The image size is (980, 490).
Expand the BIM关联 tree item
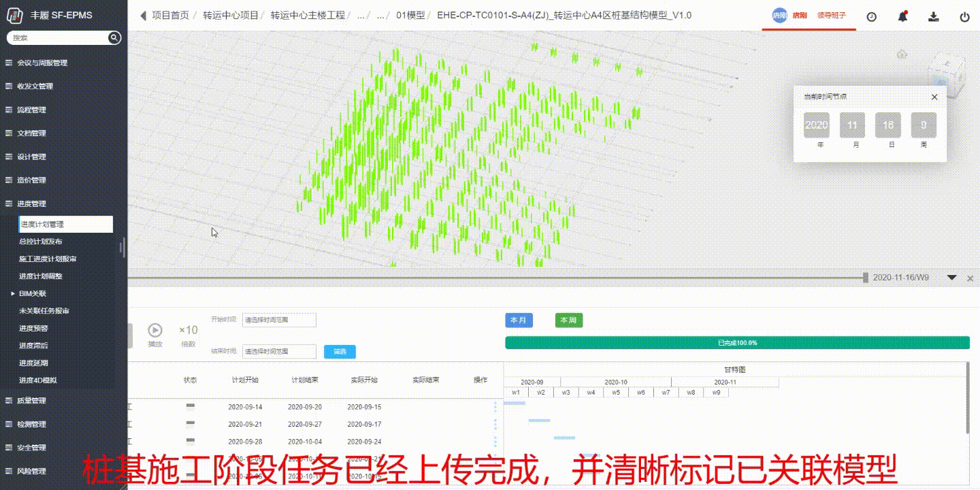click(x=13, y=293)
